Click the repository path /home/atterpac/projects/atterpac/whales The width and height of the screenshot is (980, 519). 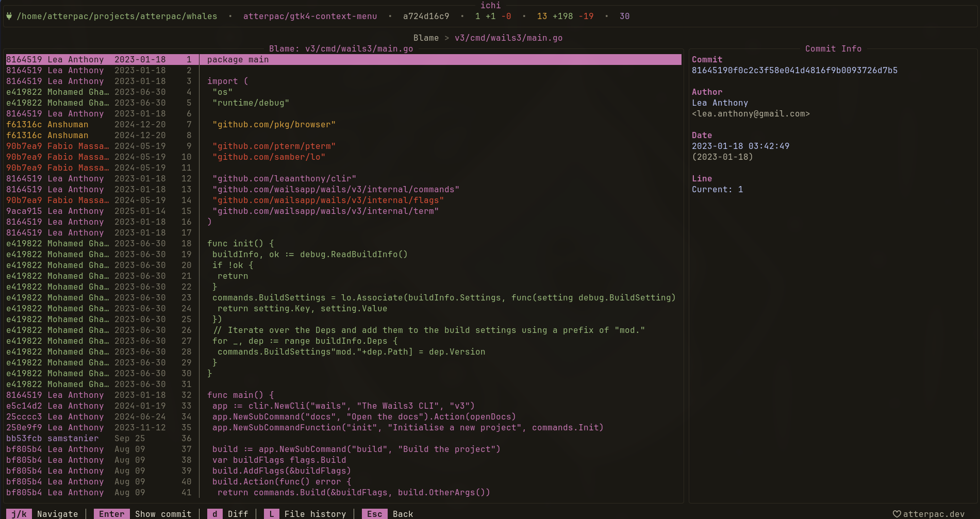point(117,16)
